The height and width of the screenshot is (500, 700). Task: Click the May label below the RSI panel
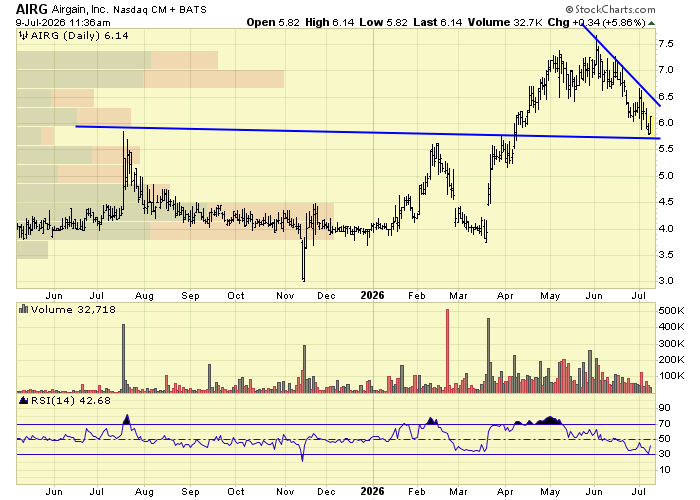coord(550,492)
